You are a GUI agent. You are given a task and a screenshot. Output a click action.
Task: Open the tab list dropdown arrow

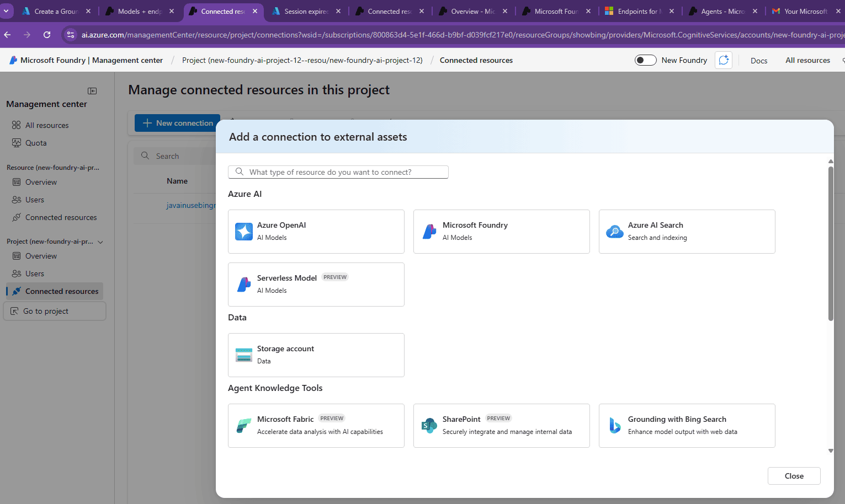tap(6, 11)
